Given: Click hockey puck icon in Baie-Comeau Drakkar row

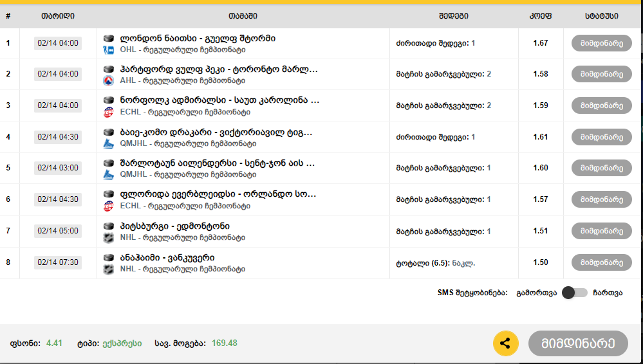Looking at the screenshot, I should pos(108,132).
